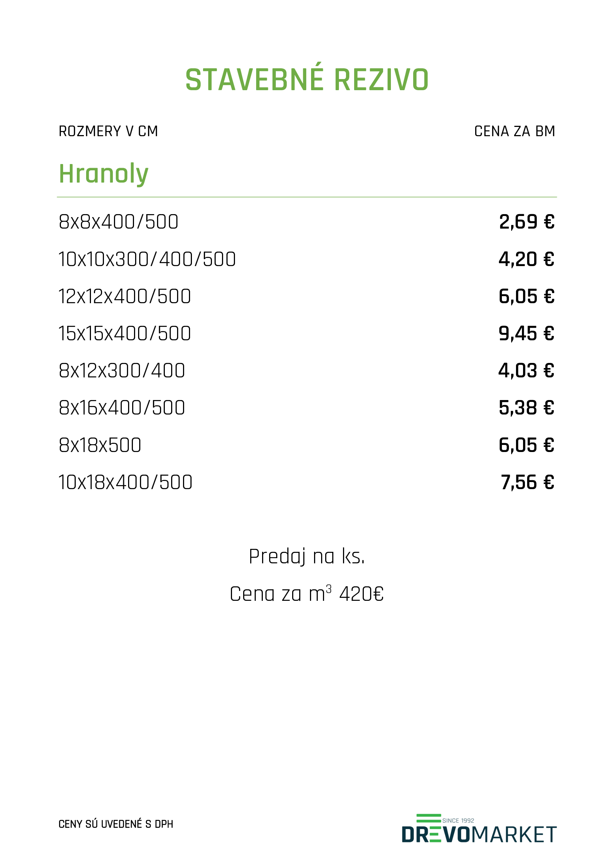Click the 7,56 € price
Screen dimensions: 614x868
528,482
